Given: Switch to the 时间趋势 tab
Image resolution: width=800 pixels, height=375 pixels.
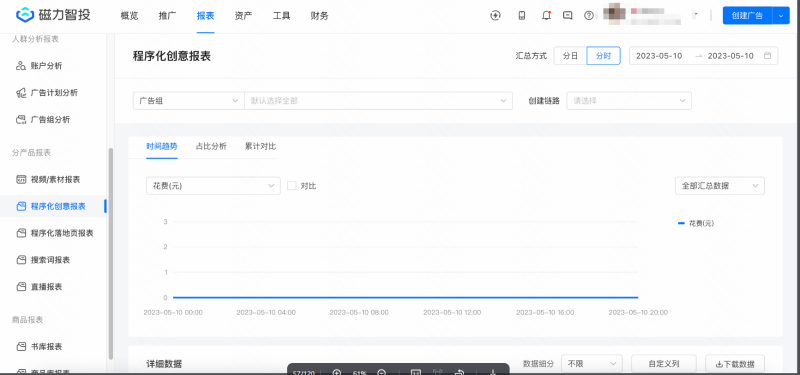Looking at the screenshot, I should (x=162, y=146).
